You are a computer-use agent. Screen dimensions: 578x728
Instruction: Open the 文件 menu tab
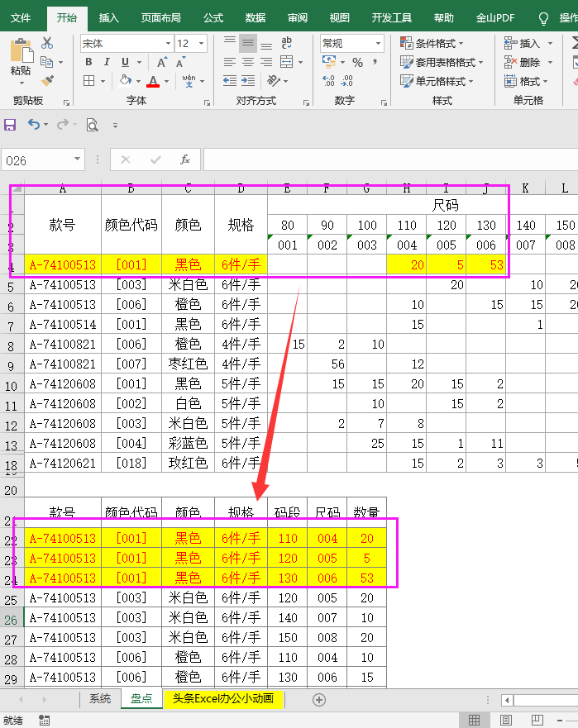(x=21, y=18)
